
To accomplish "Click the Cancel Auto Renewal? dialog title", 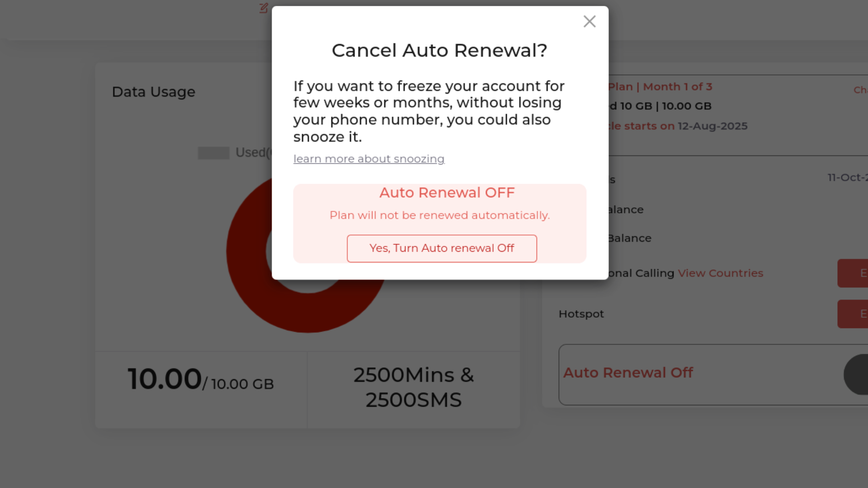I will [x=439, y=51].
